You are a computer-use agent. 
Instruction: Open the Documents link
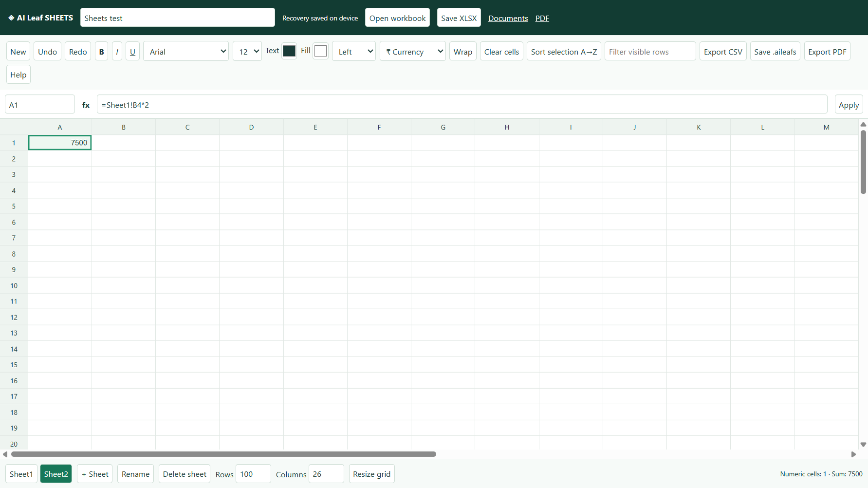coord(508,18)
